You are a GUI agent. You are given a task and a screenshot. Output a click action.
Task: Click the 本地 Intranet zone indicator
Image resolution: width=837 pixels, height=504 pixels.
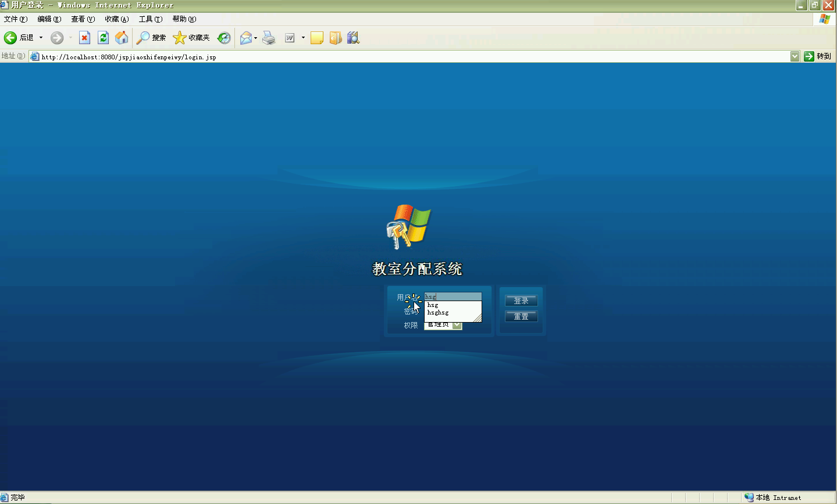pyautogui.click(x=773, y=498)
